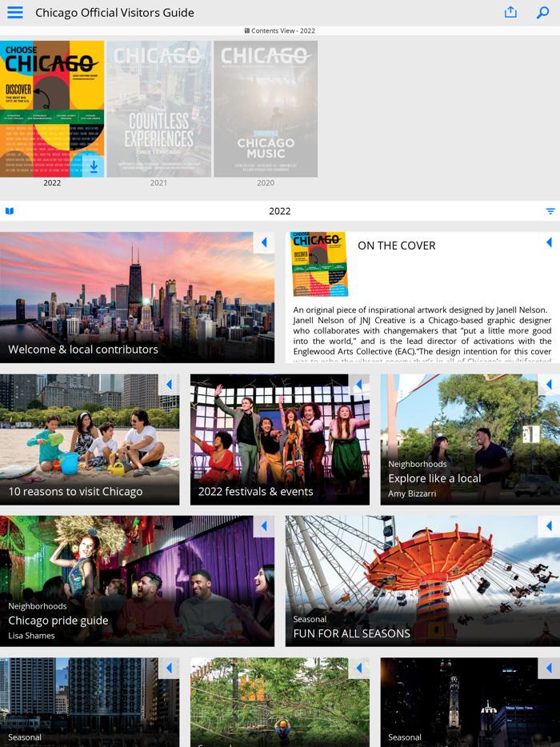Select the 2021 Countless Experiences cover
Viewport: 560px width, 747px height.
158,109
